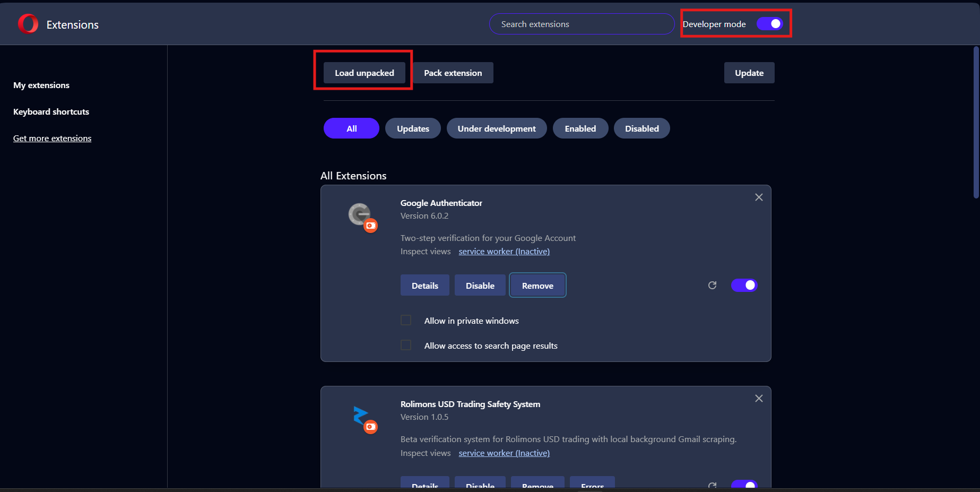Open Get more extensions link
Viewport: 980px width, 492px height.
[x=52, y=138]
